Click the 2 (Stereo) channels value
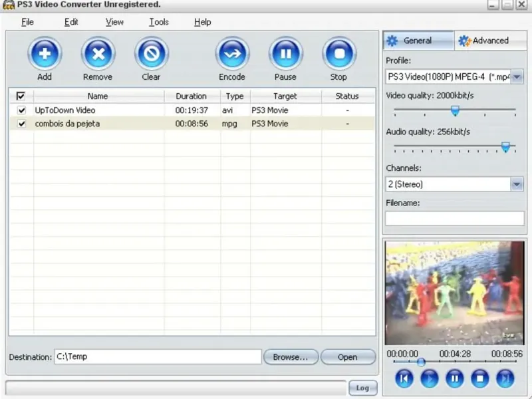This screenshot has height=399, width=532. [x=406, y=185]
